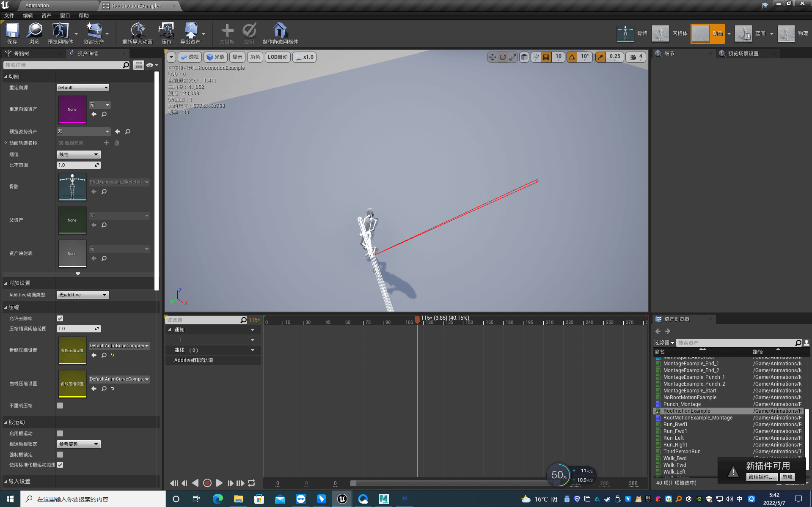Click the LOD自动 viewport button
Viewport: 812px width, 507px height.
point(278,57)
